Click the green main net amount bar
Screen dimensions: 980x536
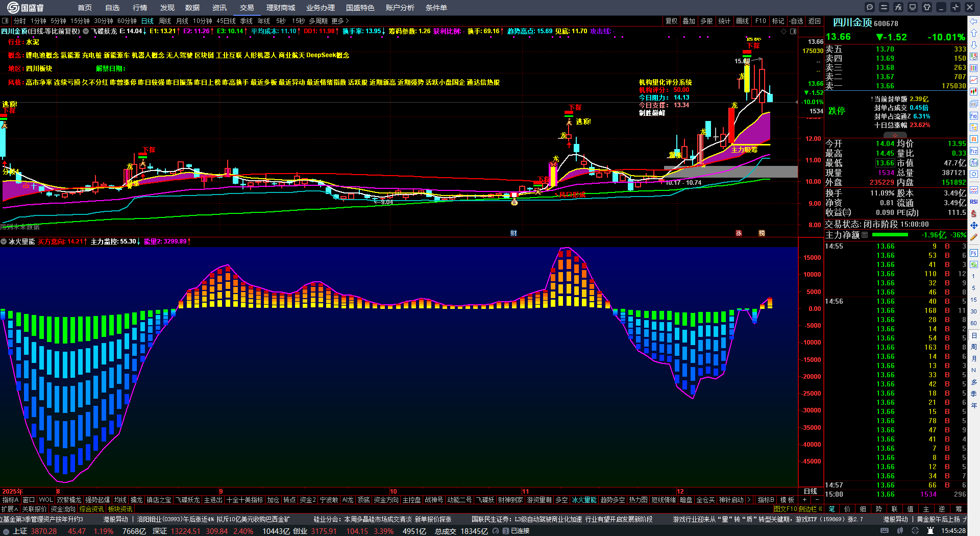pyautogui.click(x=890, y=235)
